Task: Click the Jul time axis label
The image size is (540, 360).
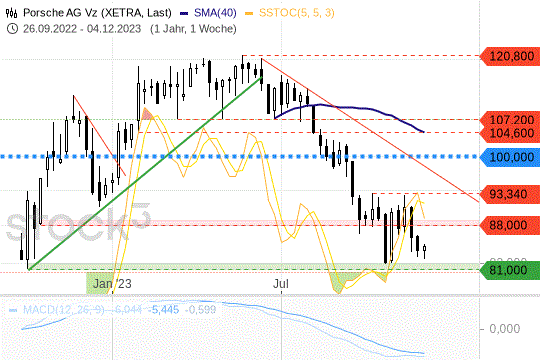Action: point(281,284)
